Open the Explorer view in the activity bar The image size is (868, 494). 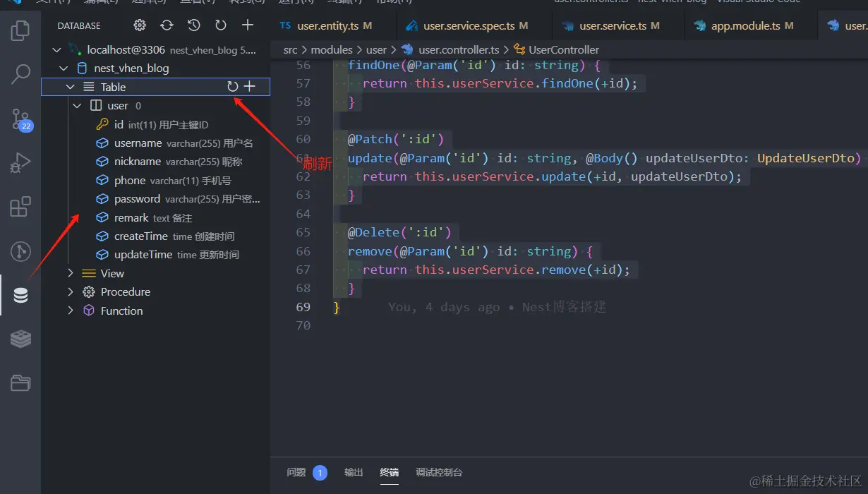20,30
